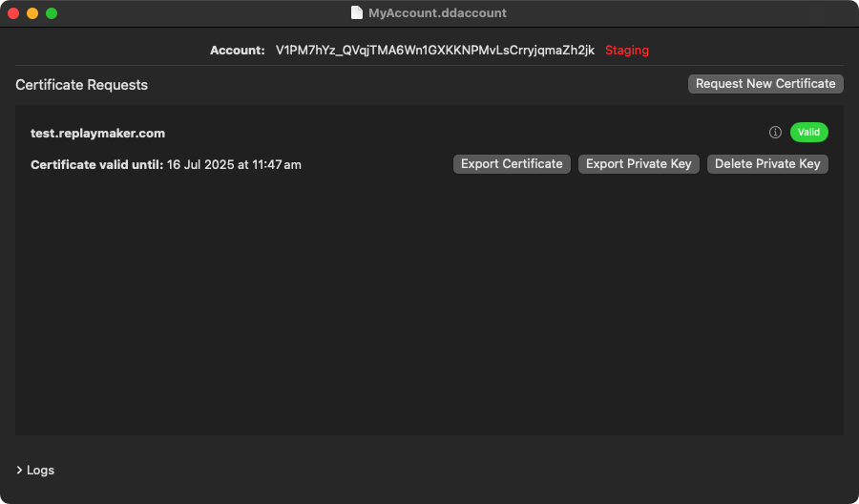Expand the Logs section chevron

coord(19,471)
